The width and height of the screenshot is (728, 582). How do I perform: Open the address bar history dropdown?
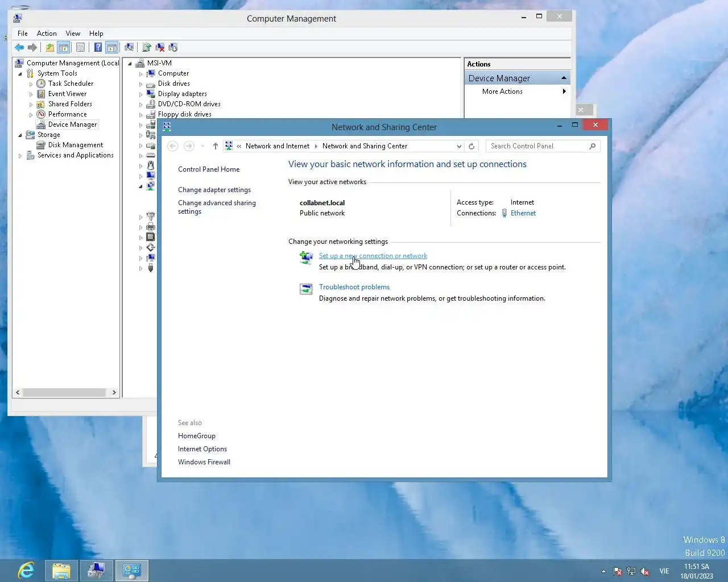pyautogui.click(x=459, y=146)
